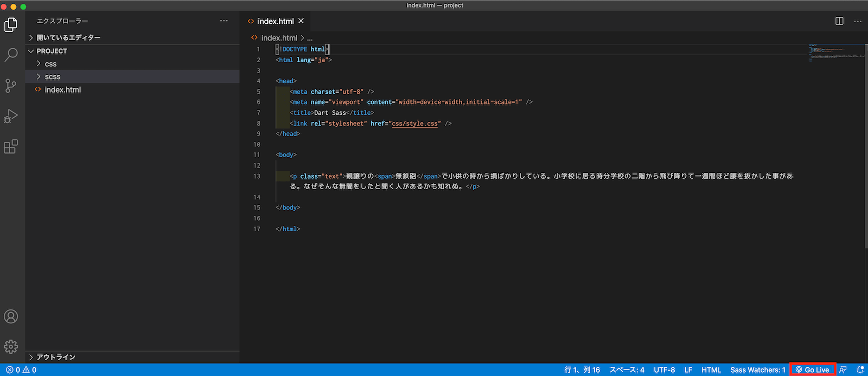Image resolution: width=868 pixels, height=376 pixels.
Task: Click Sass Watchers: 1 status item
Action: coord(757,370)
